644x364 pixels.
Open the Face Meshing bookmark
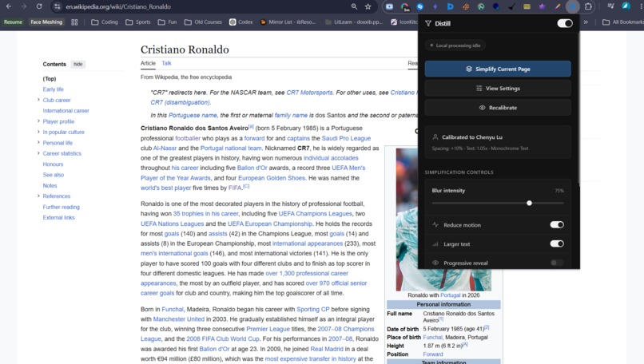pos(46,22)
